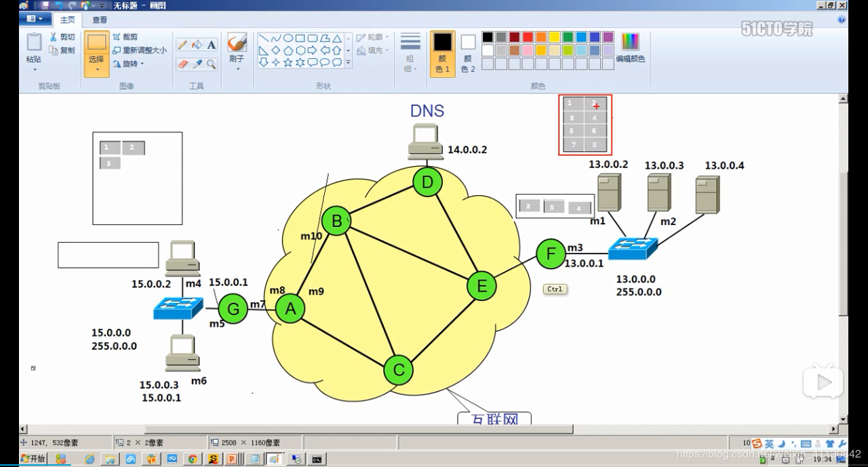Select the Eraser tool
Image resolution: width=868 pixels, height=467 pixels.
pos(182,64)
